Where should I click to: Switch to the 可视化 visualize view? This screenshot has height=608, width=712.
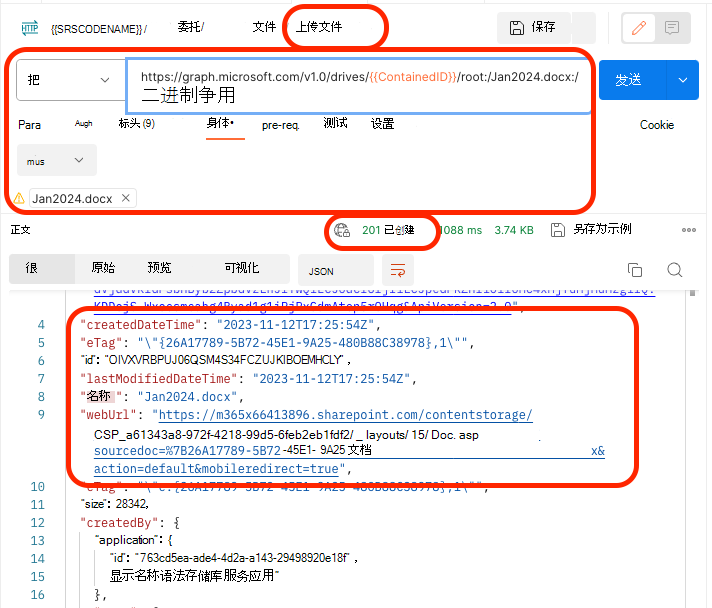(x=242, y=267)
